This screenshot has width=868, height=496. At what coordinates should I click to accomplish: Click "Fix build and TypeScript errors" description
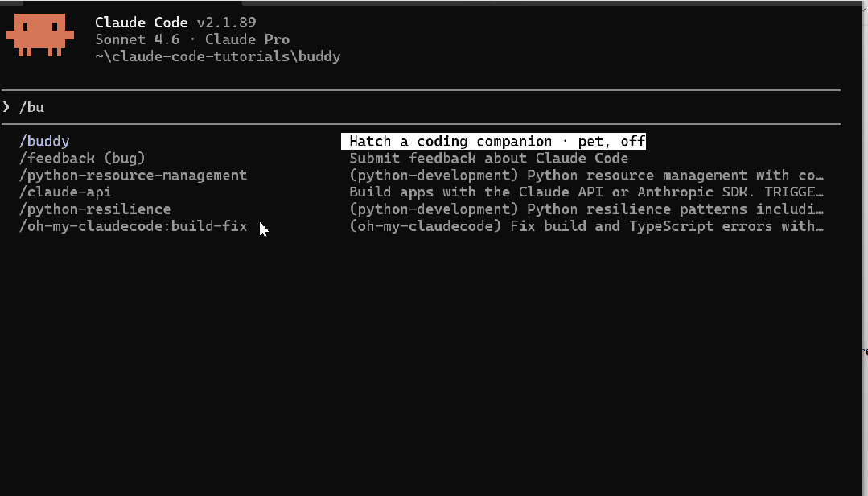[x=587, y=226]
